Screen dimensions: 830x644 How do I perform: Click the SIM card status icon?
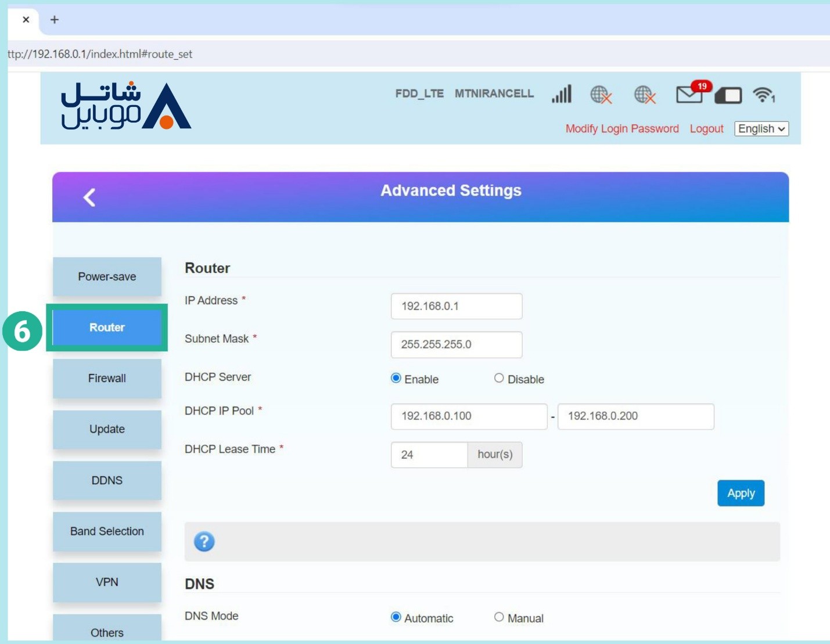click(728, 95)
